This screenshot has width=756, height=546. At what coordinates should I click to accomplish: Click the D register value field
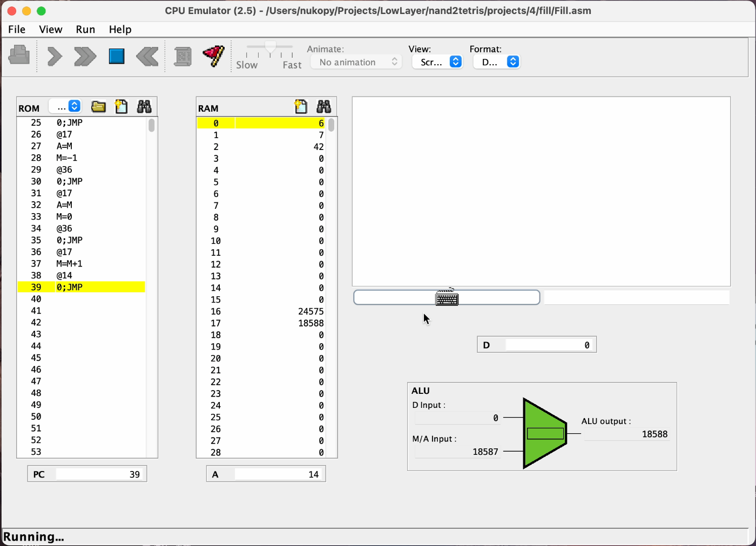tap(550, 345)
